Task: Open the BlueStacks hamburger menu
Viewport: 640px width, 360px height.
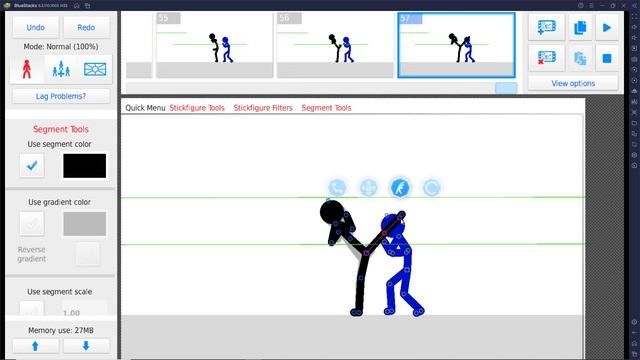Action: [591, 5]
